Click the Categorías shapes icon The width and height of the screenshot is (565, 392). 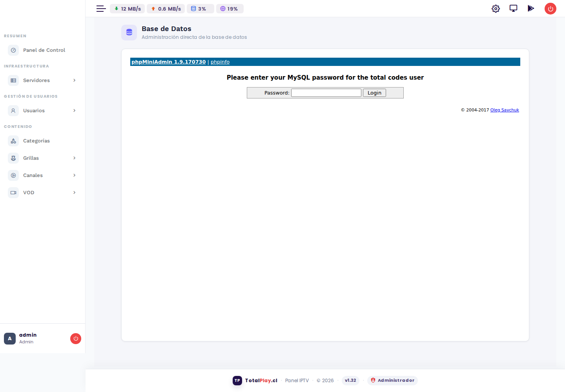[x=13, y=141]
